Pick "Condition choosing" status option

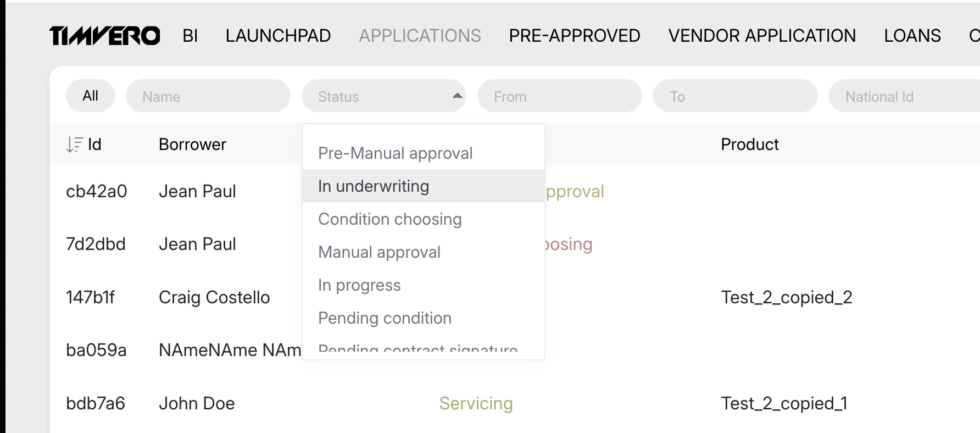[x=389, y=219]
